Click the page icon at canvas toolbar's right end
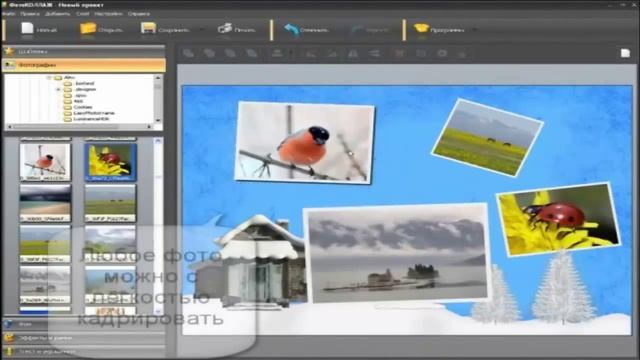 point(625,53)
